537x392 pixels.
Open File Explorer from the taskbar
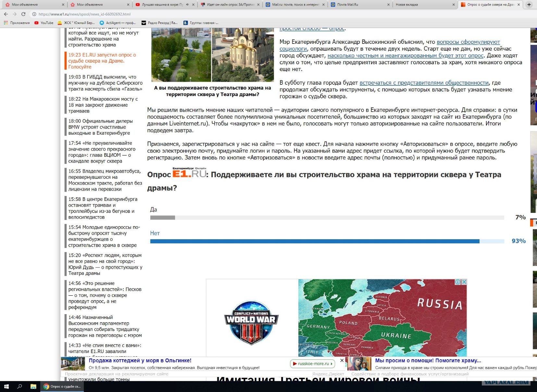pos(33,386)
